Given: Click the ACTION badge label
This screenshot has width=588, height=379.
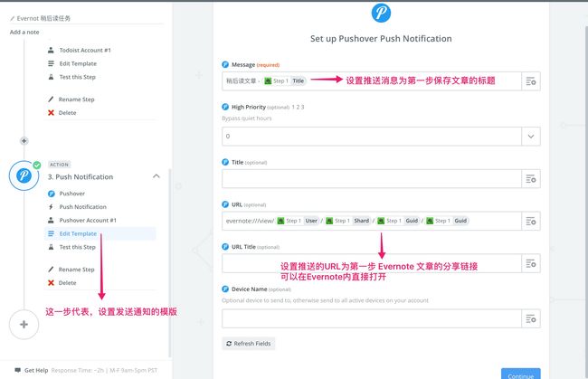Looking at the screenshot, I should 59,165.
